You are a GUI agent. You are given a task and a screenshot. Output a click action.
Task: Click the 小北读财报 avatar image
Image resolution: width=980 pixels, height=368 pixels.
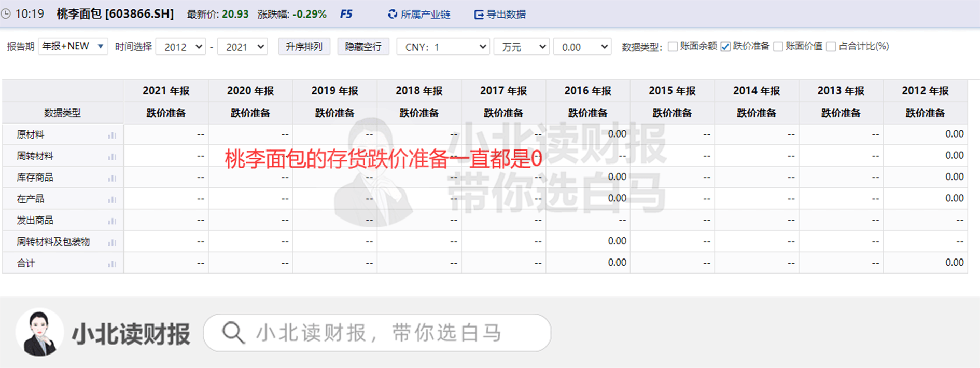40,332
